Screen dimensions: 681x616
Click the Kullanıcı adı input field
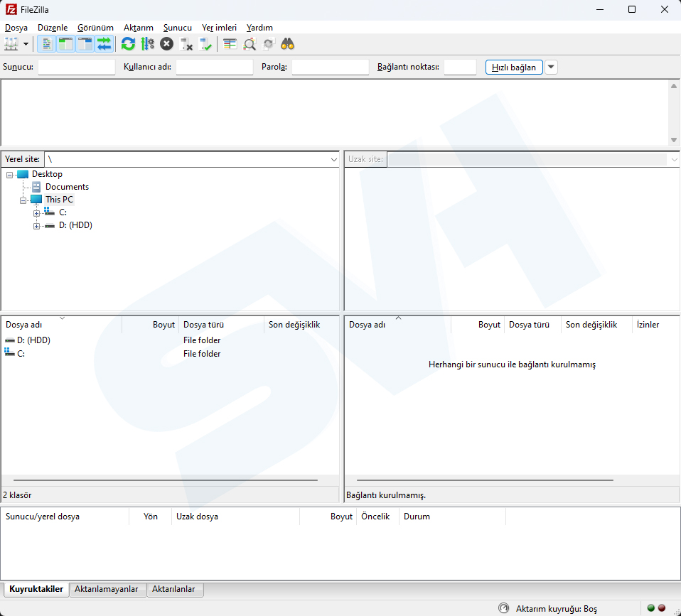coord(215,67)
